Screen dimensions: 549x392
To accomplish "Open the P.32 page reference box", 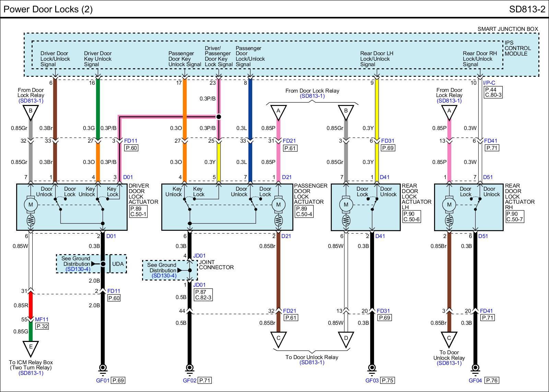I will click(x=42, y=326).
